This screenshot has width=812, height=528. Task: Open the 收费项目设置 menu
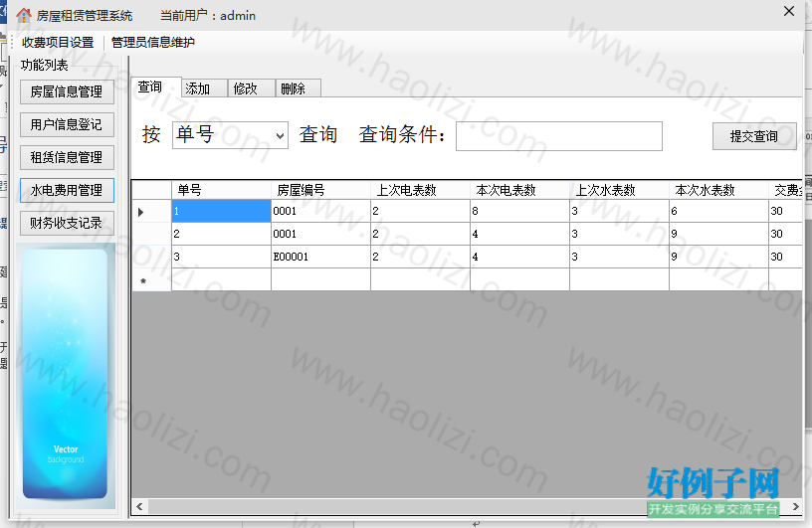click(58, 43)
